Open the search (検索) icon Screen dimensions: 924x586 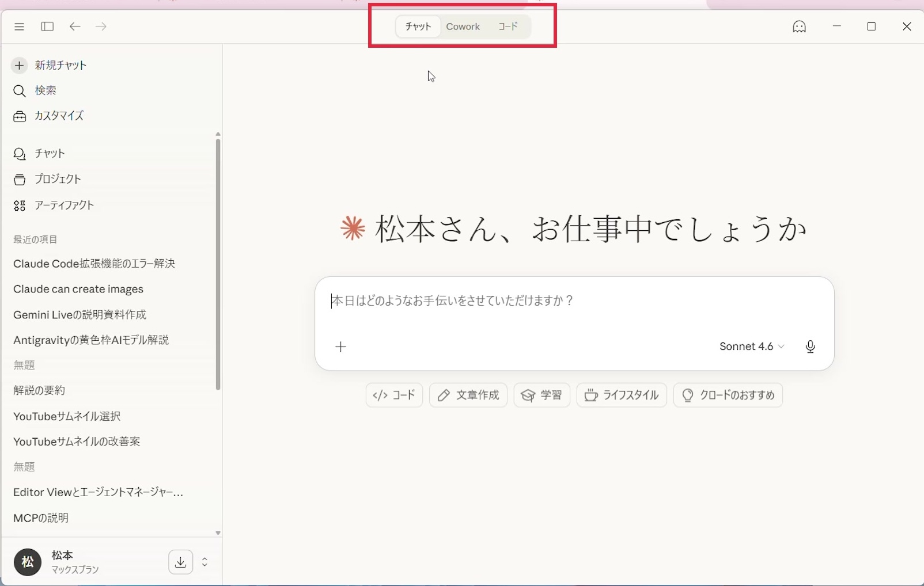click(20, 91)
